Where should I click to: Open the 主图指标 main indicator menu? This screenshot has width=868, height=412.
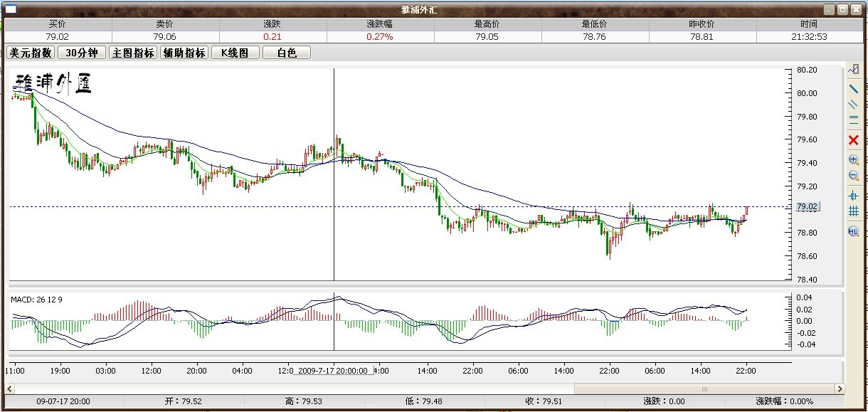133,53
